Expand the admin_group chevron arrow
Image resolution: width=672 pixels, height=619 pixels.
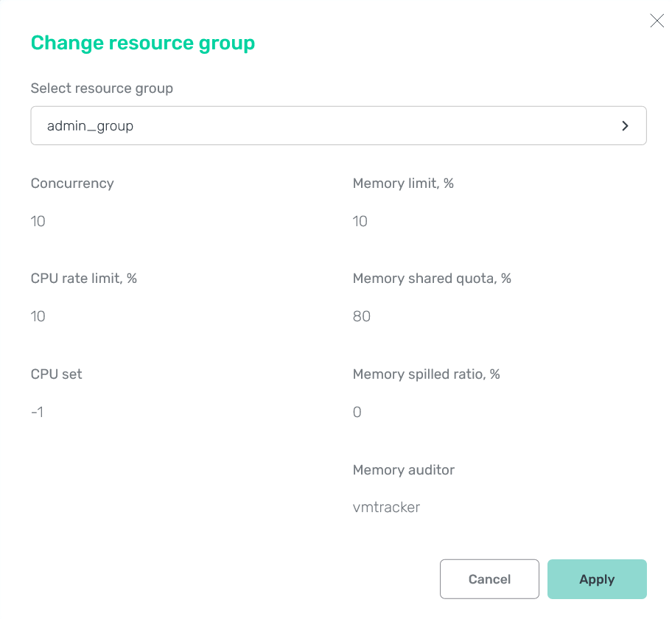pyautogui.click(x=625, y=125)
